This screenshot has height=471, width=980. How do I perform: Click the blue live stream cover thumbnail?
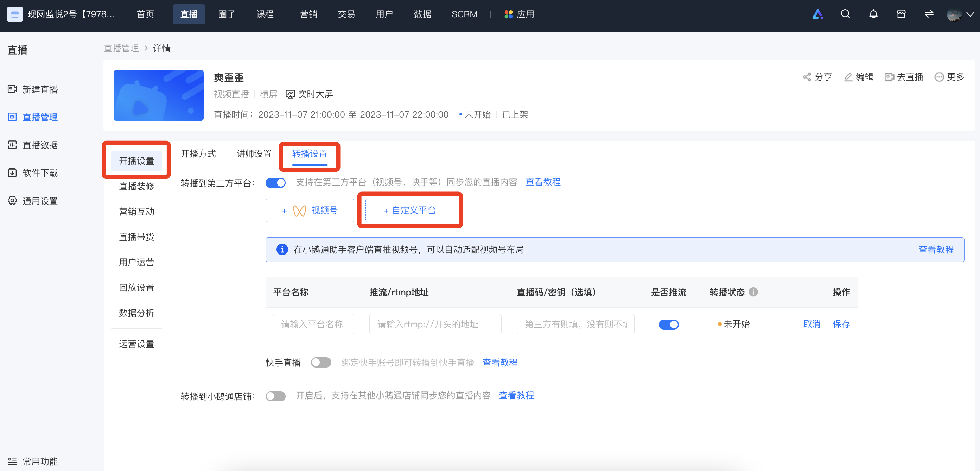[158, 95]
